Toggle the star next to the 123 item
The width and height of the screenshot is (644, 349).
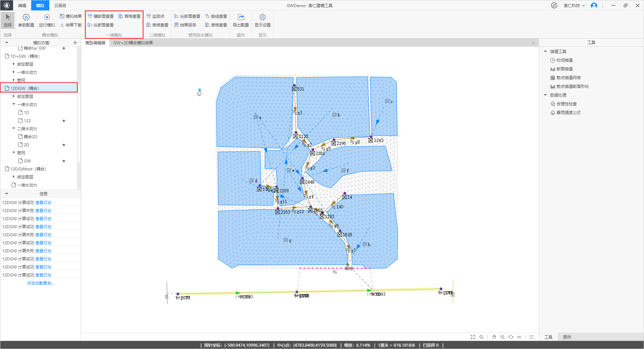point(64,121)
